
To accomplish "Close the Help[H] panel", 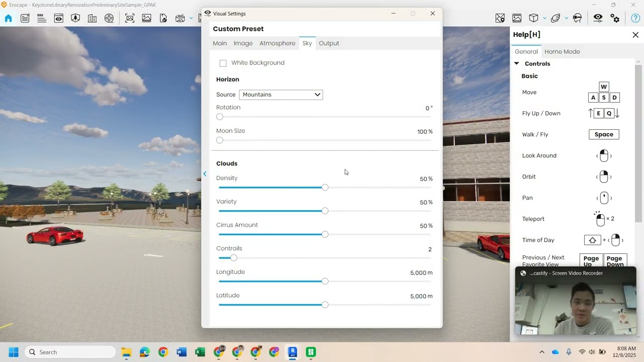I will (635, 35).
